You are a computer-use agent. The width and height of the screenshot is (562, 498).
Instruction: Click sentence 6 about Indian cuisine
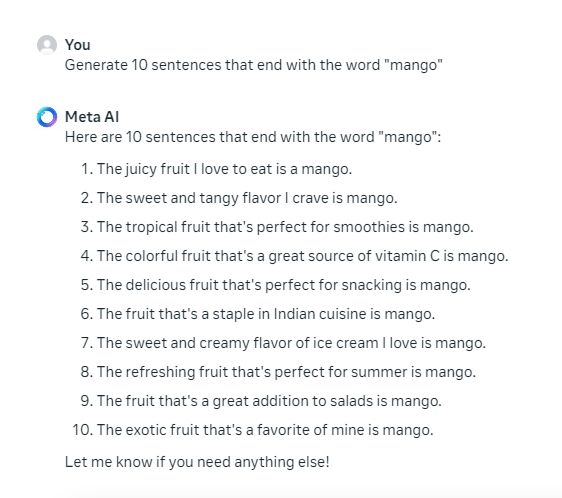pos(266,314)
